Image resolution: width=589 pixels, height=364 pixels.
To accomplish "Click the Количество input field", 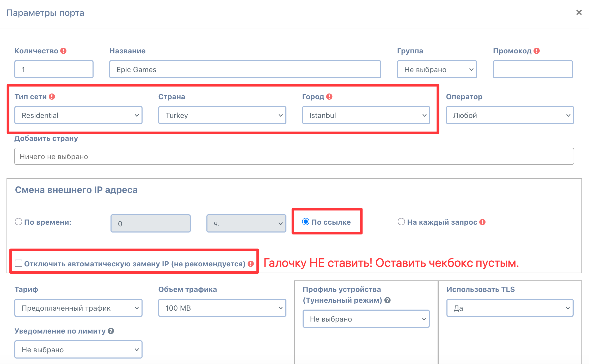I will (x=54, y=69).
